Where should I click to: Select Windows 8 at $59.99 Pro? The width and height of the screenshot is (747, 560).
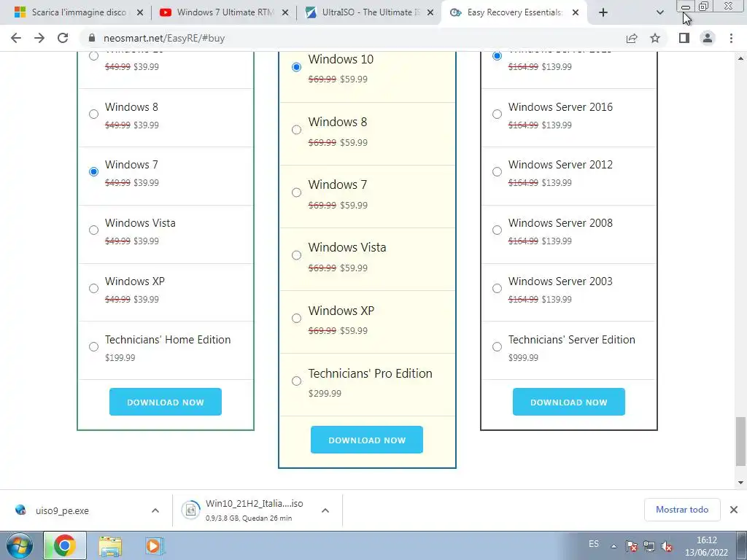click(x=296, y=130)
